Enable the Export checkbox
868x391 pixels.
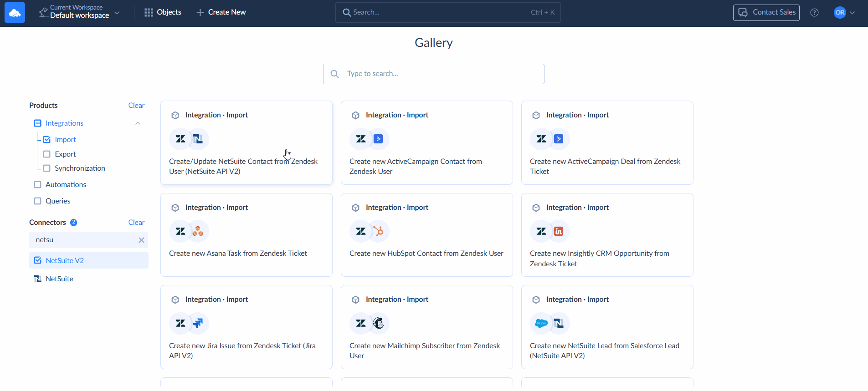tap(47, 154)
